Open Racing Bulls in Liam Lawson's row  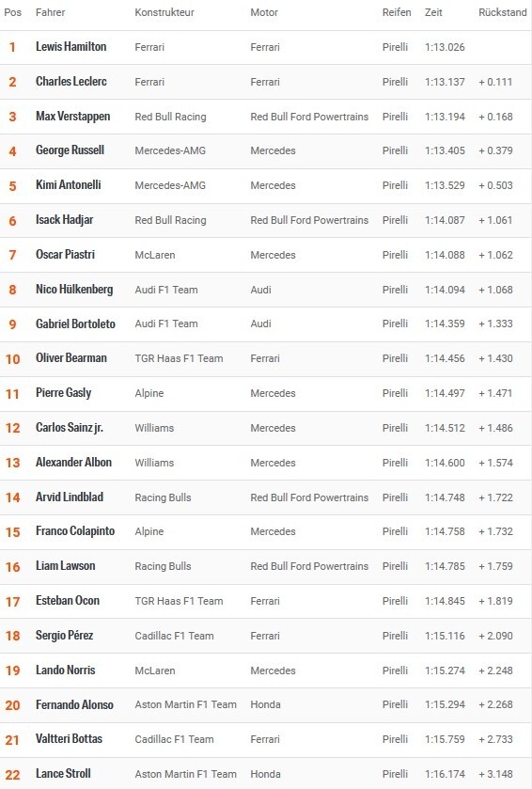coord(163,566)
